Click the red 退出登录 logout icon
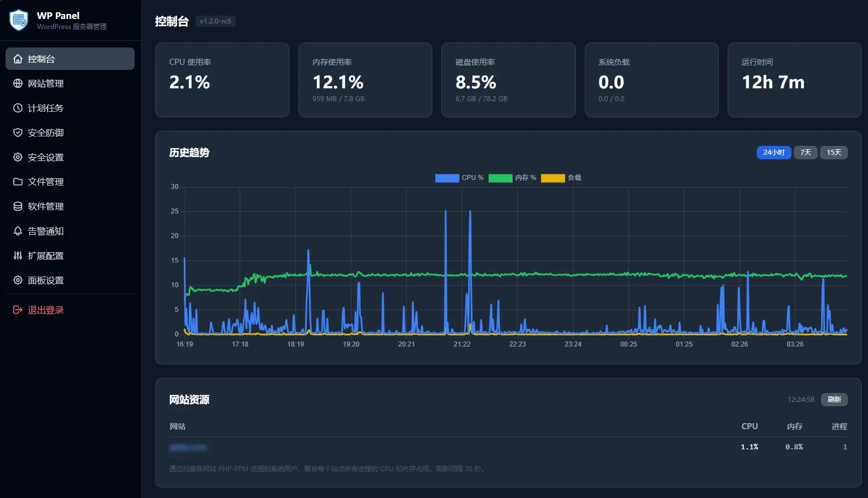The image size is (868, 498). click(18, 310)
